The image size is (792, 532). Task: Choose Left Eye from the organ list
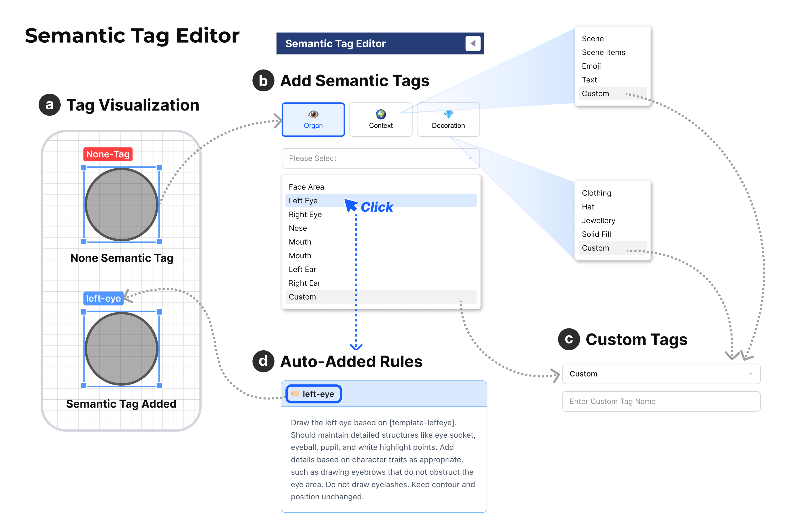click(303, 201)
